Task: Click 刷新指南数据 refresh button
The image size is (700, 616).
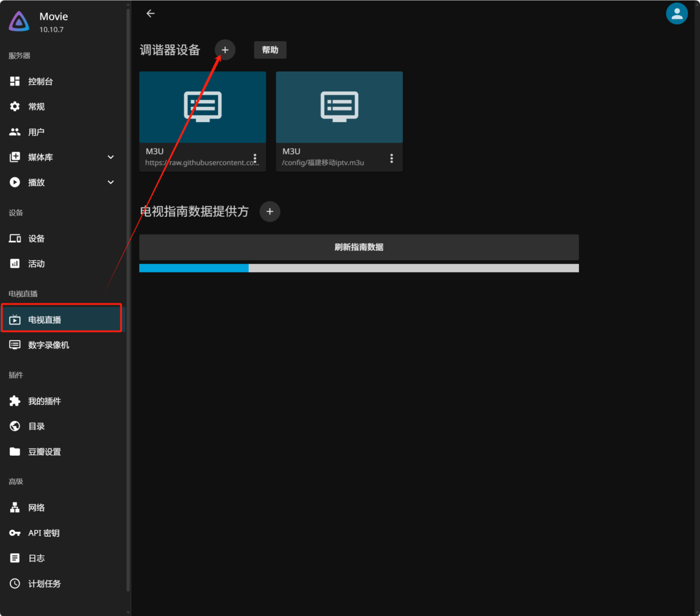Action: [359, 247]
